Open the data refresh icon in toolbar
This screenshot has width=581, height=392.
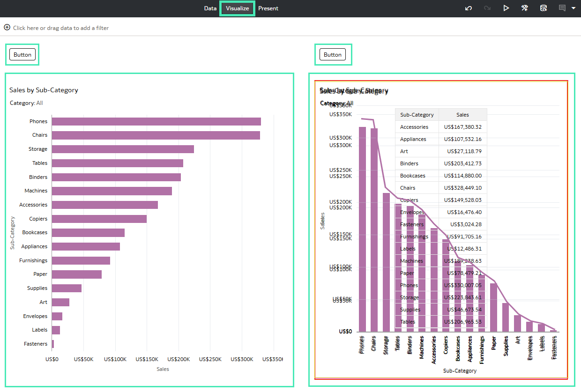tap(544, 8)
